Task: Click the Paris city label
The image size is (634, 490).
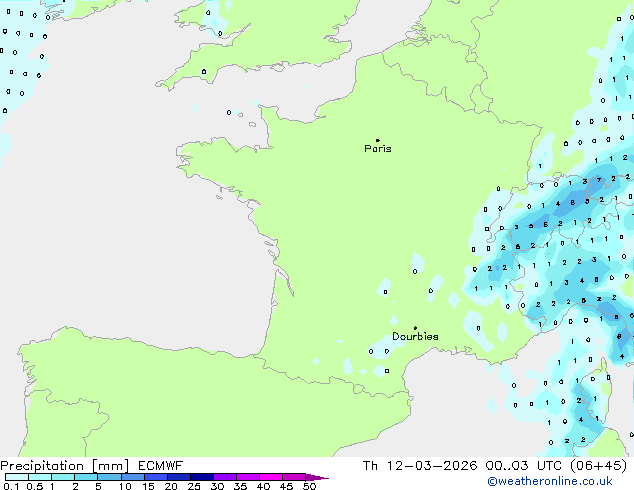Action: (378, 148)
